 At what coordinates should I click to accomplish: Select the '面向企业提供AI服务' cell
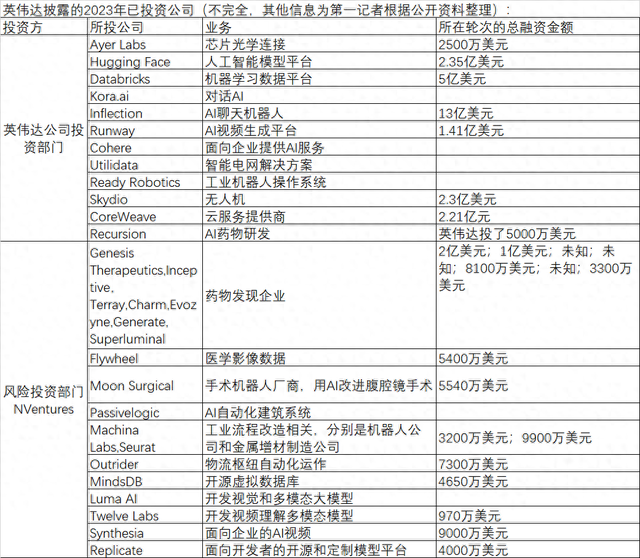tap(319, 147)
